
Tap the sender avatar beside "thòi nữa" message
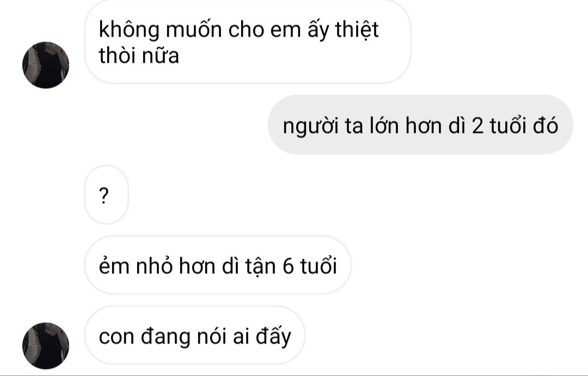[x=46, y=65]
